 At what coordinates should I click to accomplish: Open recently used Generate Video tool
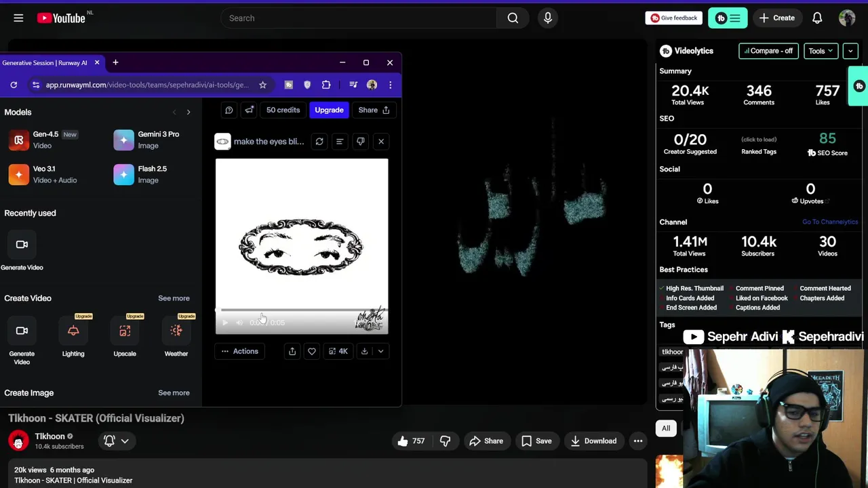[x=22, y=251]
